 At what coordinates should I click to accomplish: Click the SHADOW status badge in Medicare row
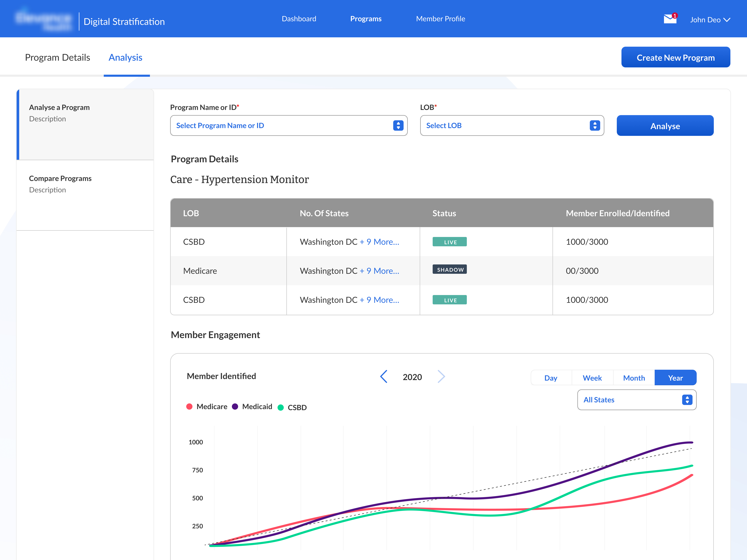pos(449,269)
